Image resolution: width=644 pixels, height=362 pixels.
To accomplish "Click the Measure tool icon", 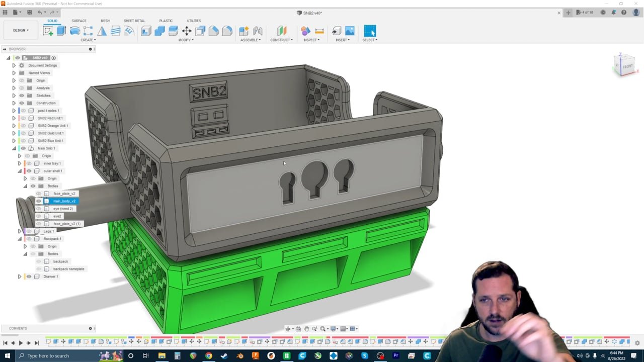I will pos(319,31).
